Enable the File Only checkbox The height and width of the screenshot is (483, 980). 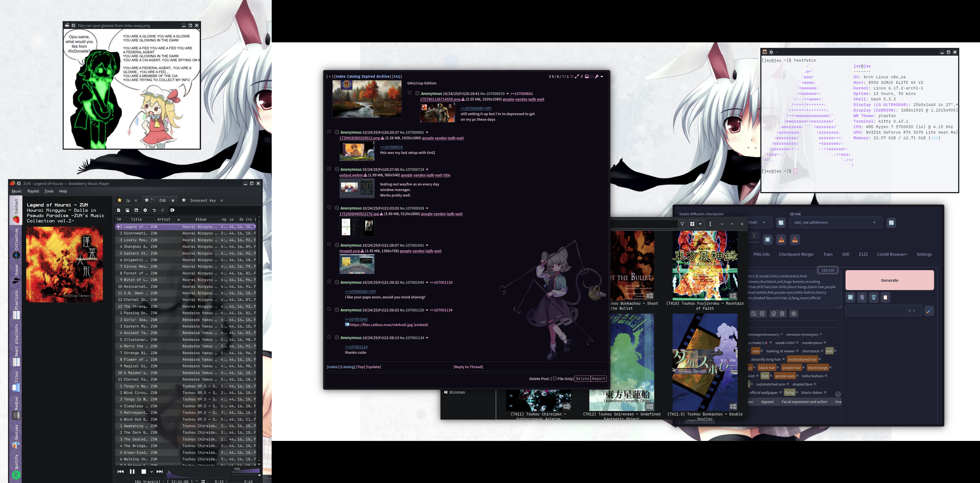(x=555, y=378)
